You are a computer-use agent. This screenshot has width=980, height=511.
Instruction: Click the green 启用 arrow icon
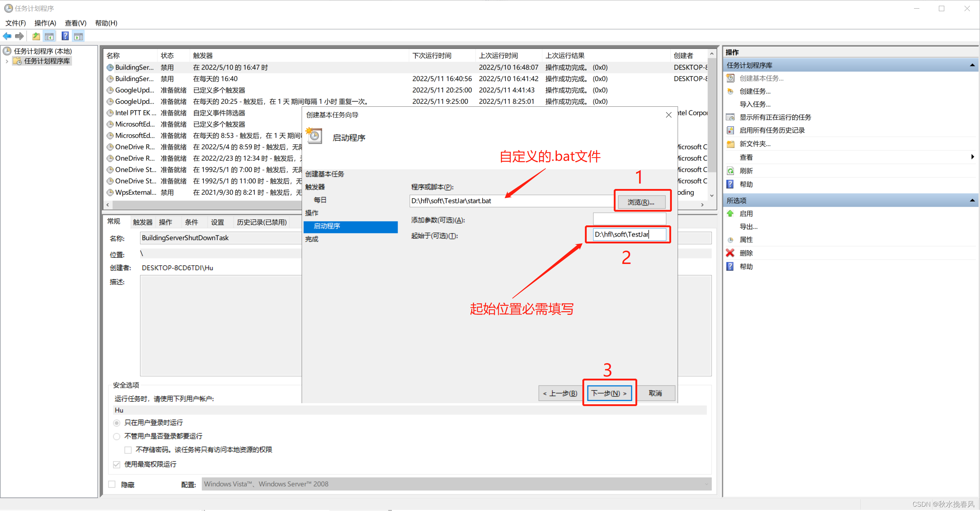click(x=730, y=214)
